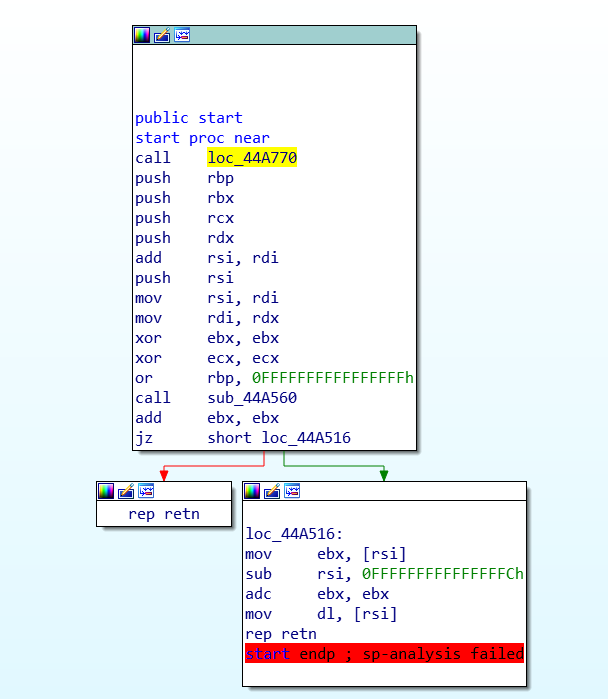Select the 'start proc near' line
Image resolution: width=608 pixels, height=699 pixels.
click(x=202, y=138)
